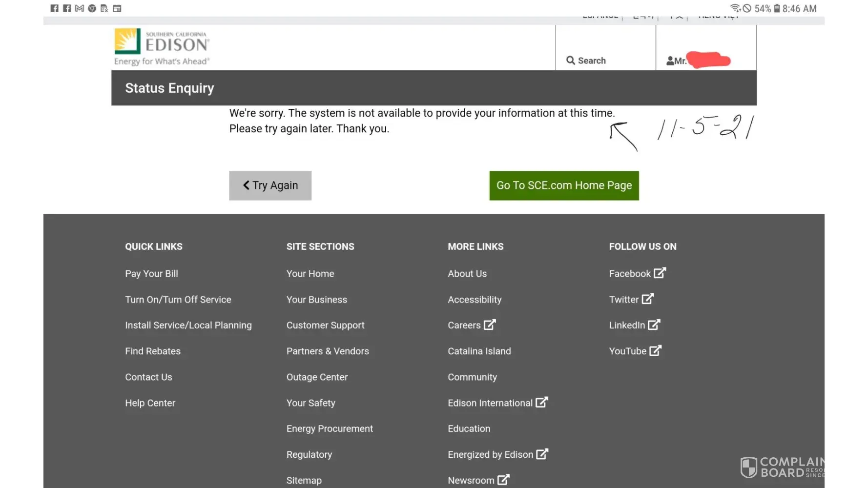Open Pay Your Bill link

click(x=151, y=274)
